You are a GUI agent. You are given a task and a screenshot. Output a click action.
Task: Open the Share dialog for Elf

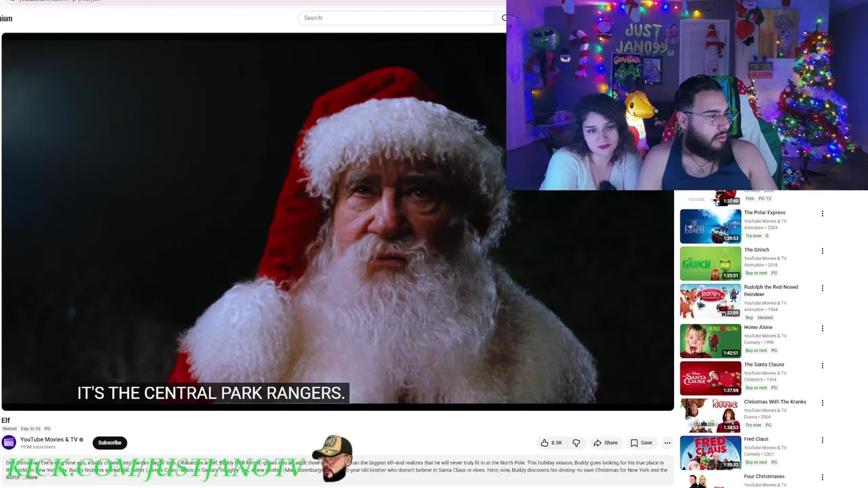coord(606,443)
